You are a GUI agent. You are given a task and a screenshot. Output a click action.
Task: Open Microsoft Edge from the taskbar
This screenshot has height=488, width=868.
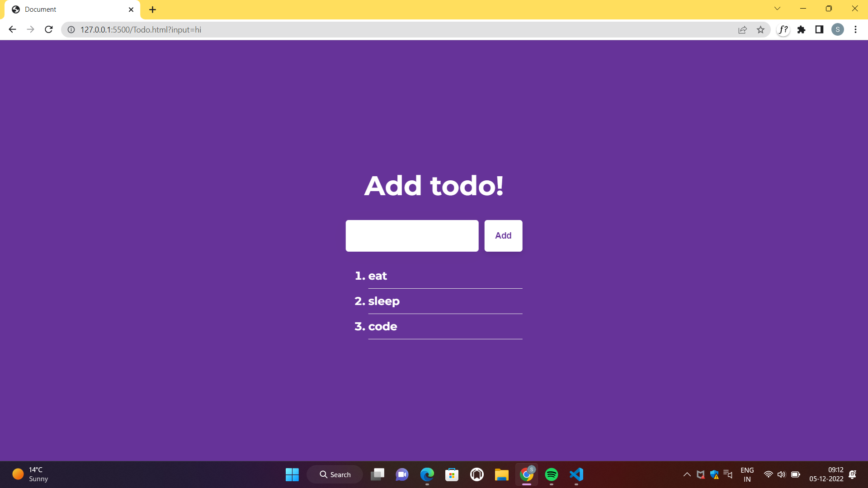coord(426,474)
